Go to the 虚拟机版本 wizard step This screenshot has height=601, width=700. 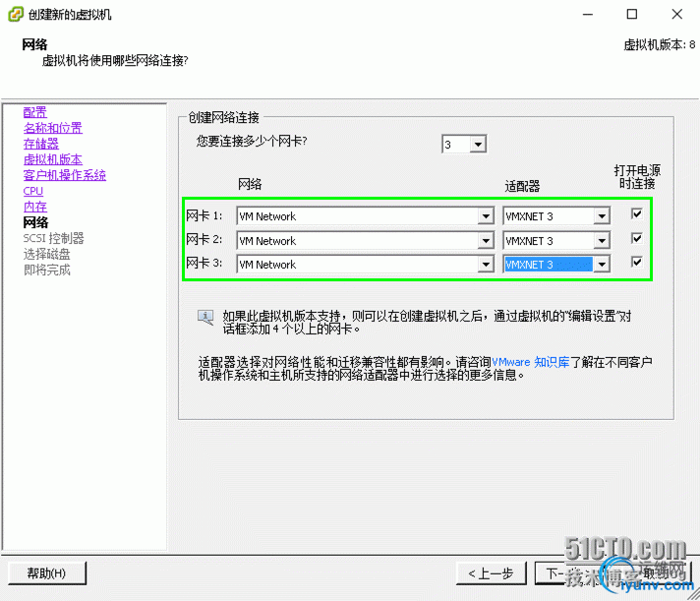[x=53, y=159]
